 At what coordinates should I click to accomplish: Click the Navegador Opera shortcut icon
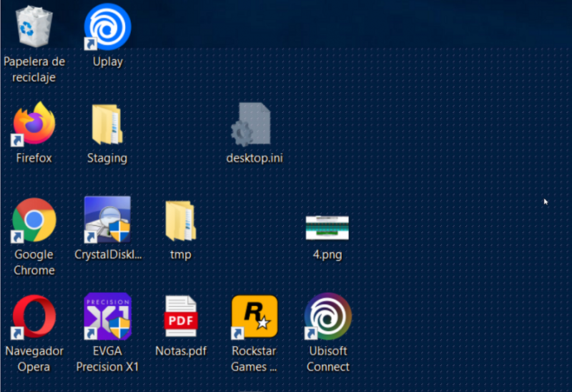coord(34,317)
